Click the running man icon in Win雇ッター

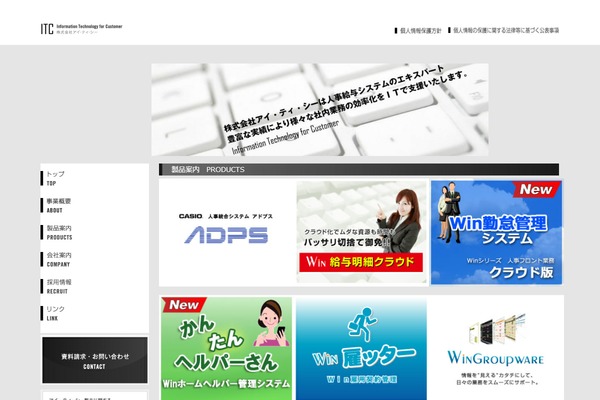pos(362,323)
